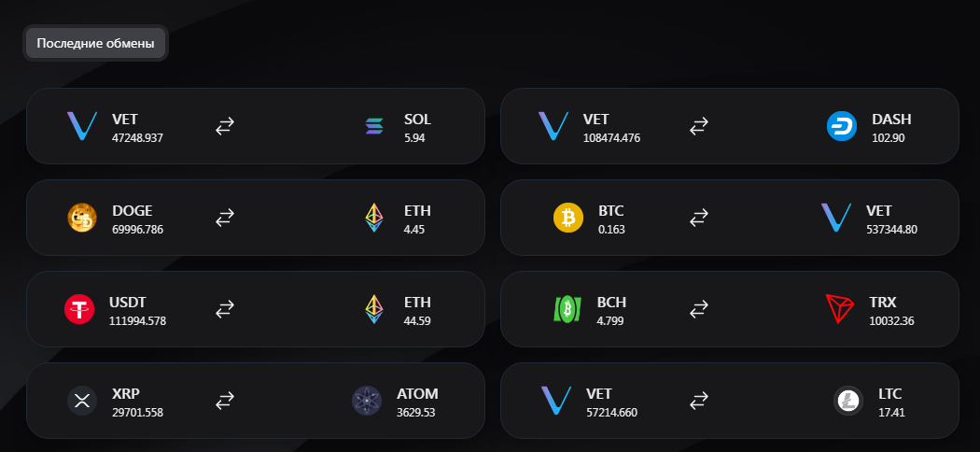Click the VET label in VET to LTC card
This screenshot has width=980, height=452.
coord(599,394)
